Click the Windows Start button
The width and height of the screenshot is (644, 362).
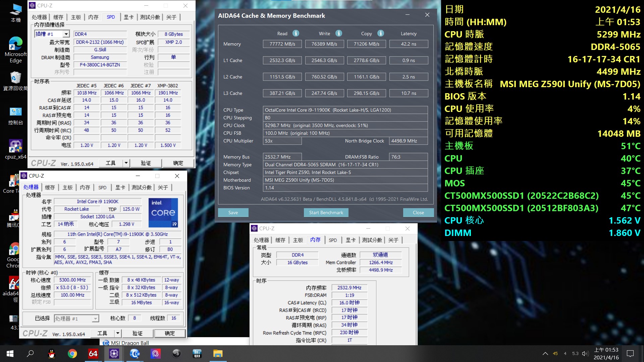[x=10, y=354]
